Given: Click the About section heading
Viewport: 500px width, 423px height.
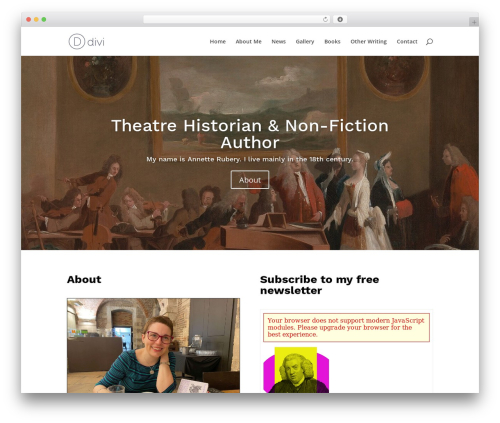Looking at the screenshot, I should click(84, 279).
